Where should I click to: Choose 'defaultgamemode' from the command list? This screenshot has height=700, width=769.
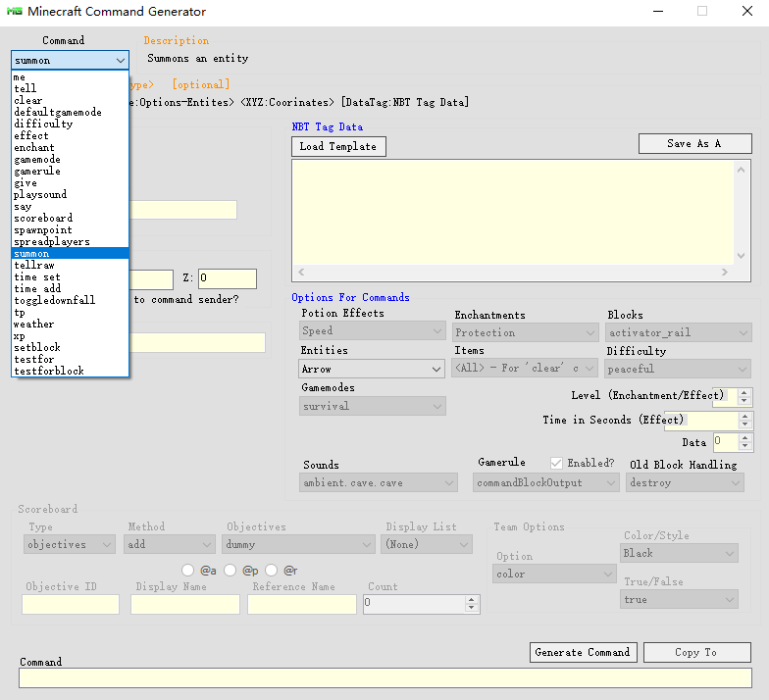click(x=71, y=112)
